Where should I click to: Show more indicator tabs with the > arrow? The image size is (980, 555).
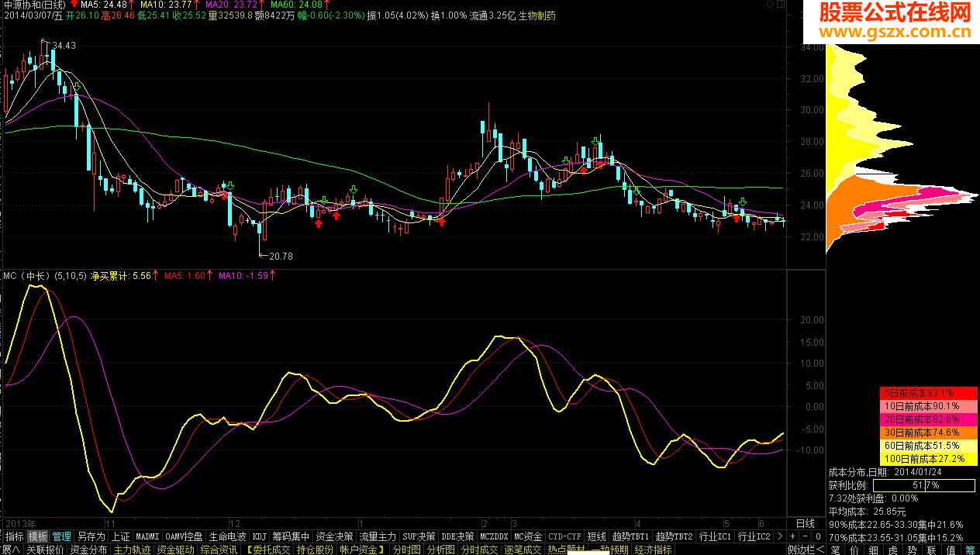[x=781, y=536]
